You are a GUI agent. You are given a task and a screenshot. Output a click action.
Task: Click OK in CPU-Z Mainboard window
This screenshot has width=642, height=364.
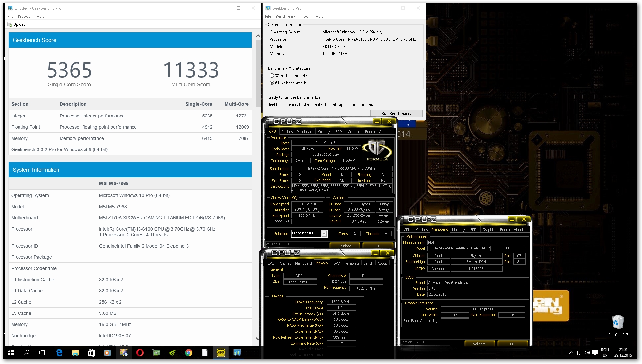coord(512,344)
